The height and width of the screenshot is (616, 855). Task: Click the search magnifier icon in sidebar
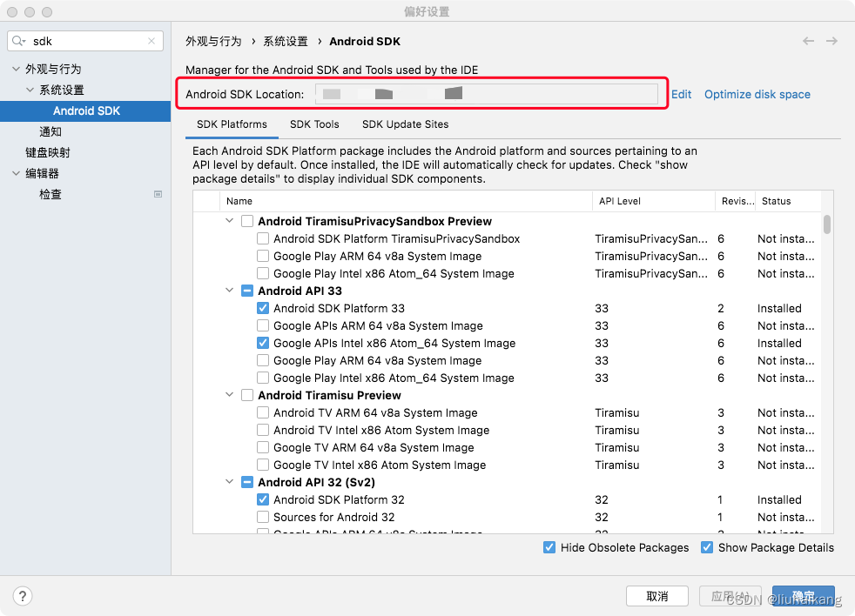coord(18,41)
